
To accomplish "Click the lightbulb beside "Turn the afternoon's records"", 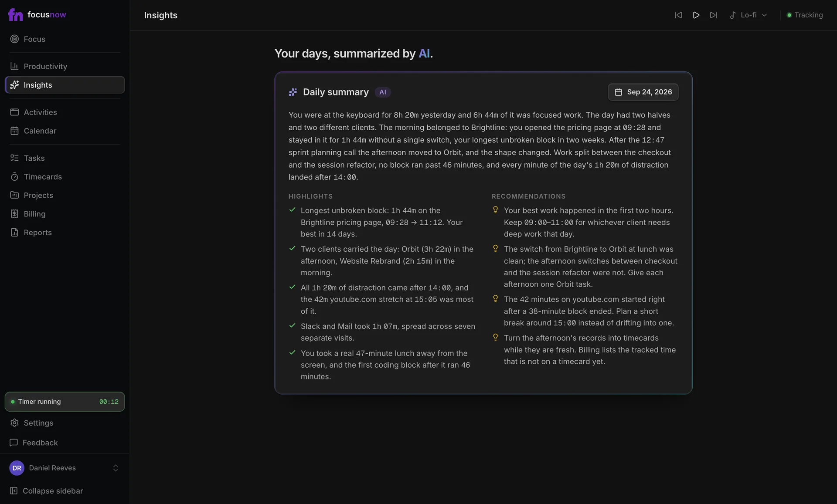I will click(495, 337).
